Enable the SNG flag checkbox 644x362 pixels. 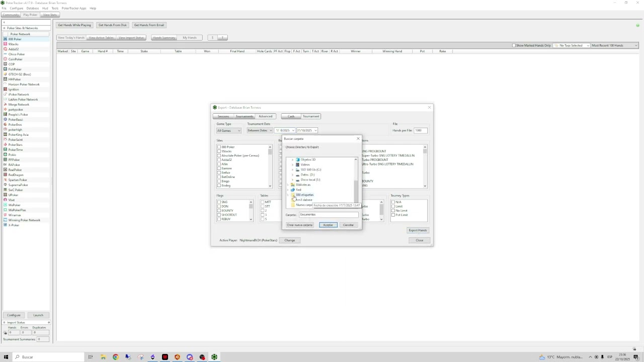pyautogui.click(x=219, y=202)
